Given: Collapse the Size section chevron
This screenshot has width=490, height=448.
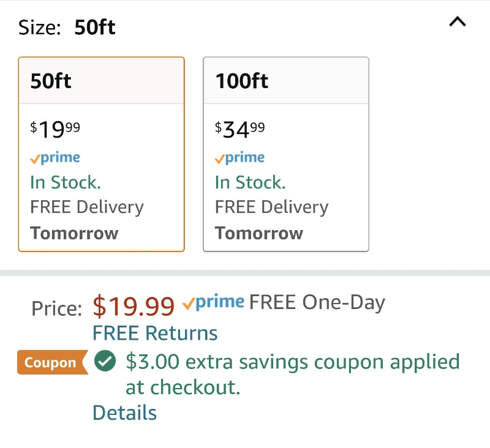Looking at the screenshot, I should pyautogui.click(x=458, y=22).
